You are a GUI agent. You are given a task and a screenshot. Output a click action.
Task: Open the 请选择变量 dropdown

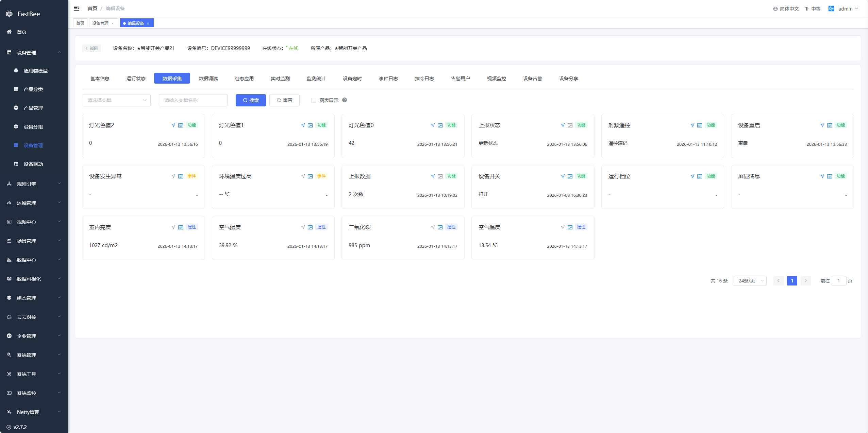116,100
